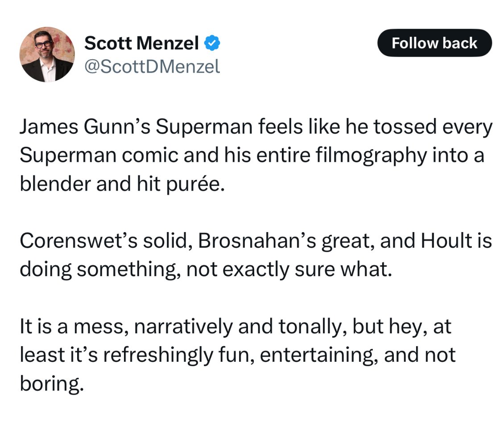Click the word filmography in the tweet
504x421 pixels.
371,155
